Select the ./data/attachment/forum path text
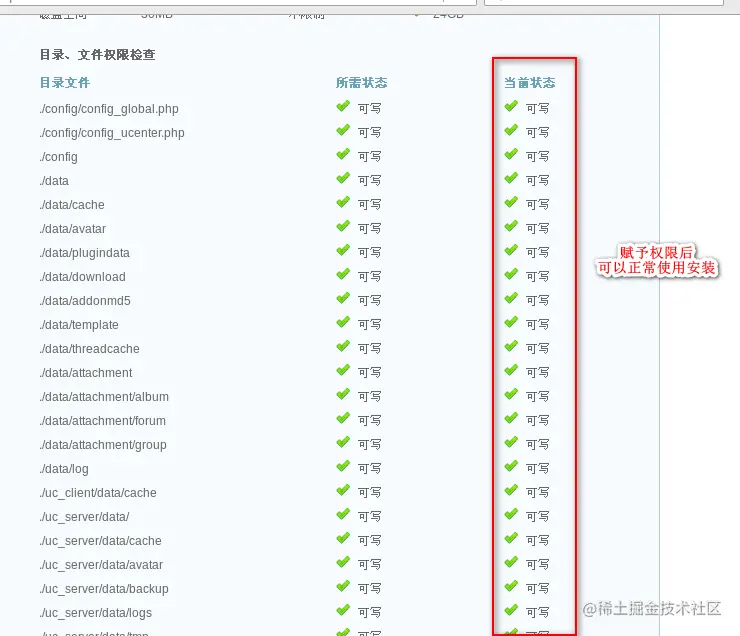 click(x=103, y=421)
